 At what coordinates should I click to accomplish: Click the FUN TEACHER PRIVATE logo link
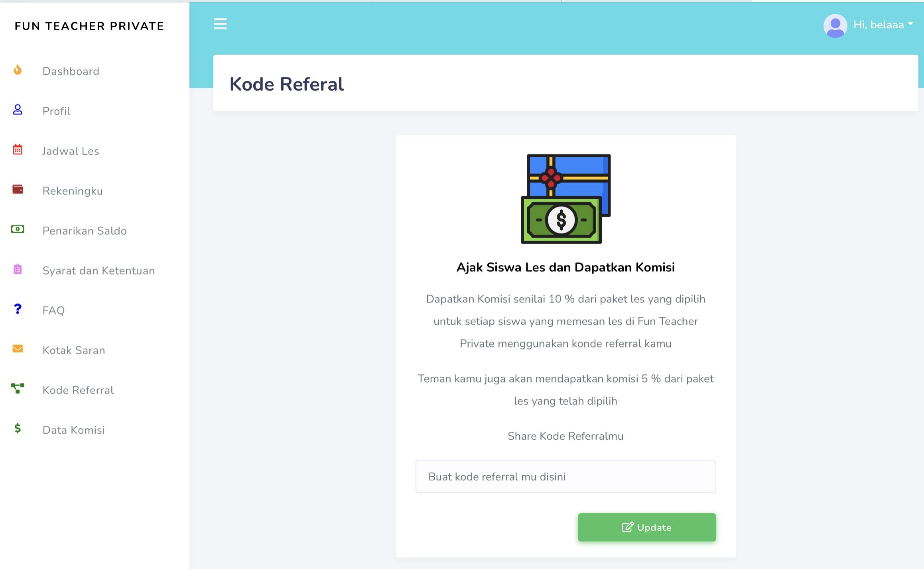click(89, 26)
